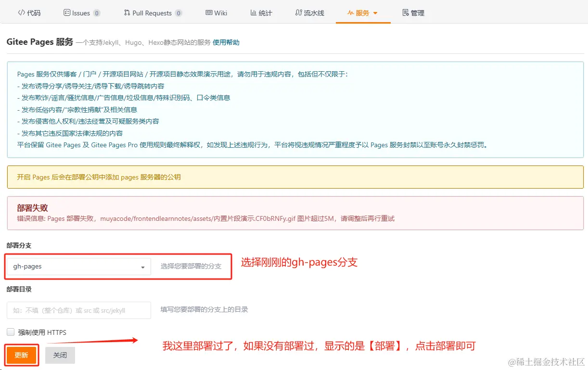The height and width of the screenshot is (370, 588).
Task: Click the 管理 settings icon
Action: point(406,13)
